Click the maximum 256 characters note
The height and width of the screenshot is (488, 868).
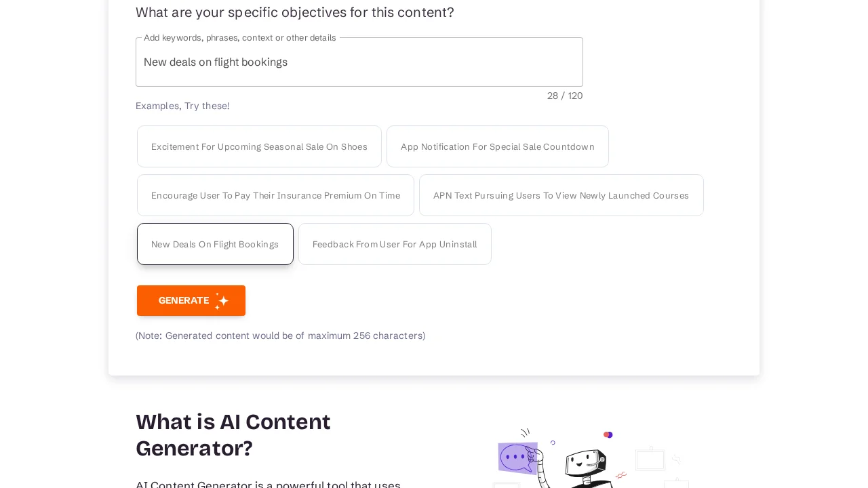[280, 335]
